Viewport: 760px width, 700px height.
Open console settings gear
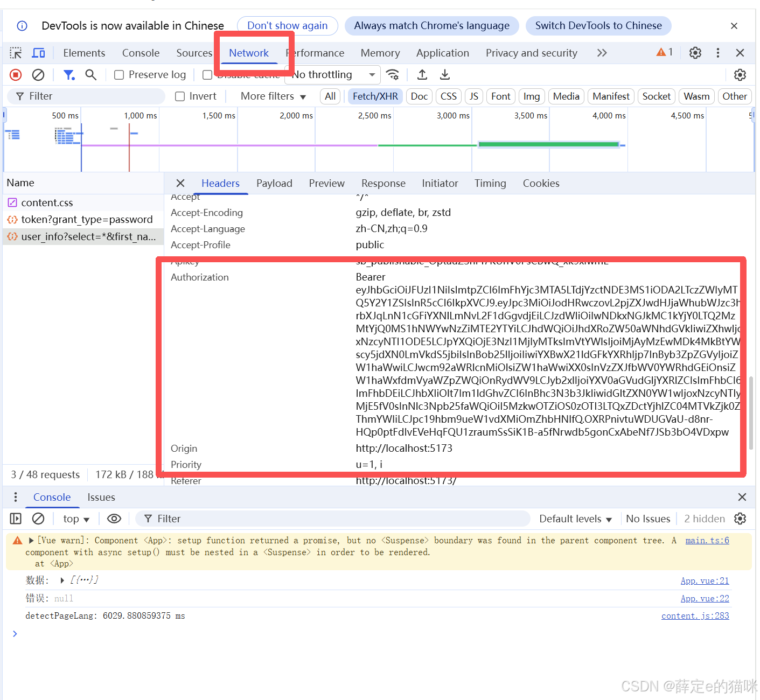[x=740, y=519]
